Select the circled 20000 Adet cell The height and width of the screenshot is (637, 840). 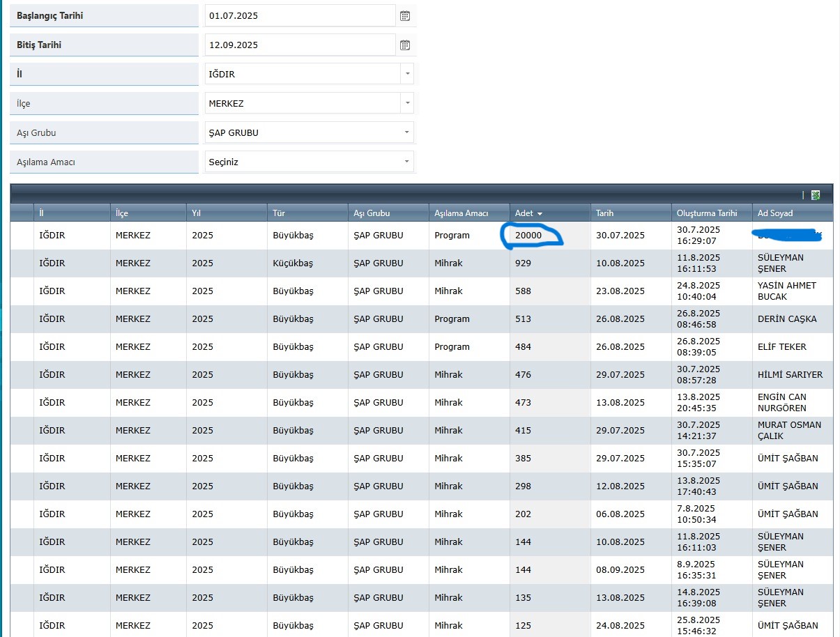pyautogui.click(x=528, y=236)
